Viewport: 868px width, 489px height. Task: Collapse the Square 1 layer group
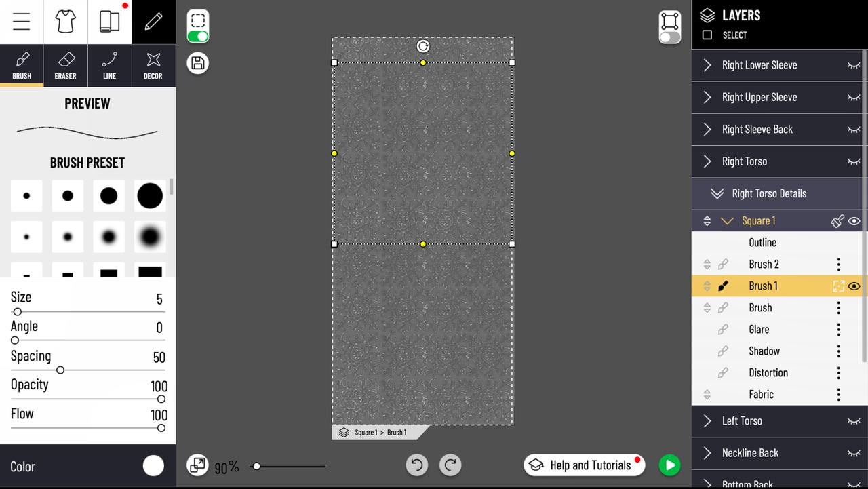tap(727, 221)
